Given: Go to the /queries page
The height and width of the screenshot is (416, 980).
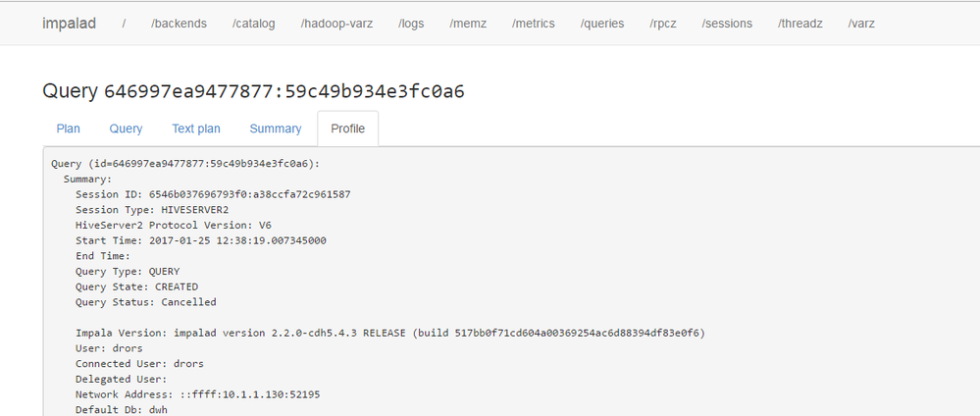Looking at the screenshot, I should pos(602,24).
